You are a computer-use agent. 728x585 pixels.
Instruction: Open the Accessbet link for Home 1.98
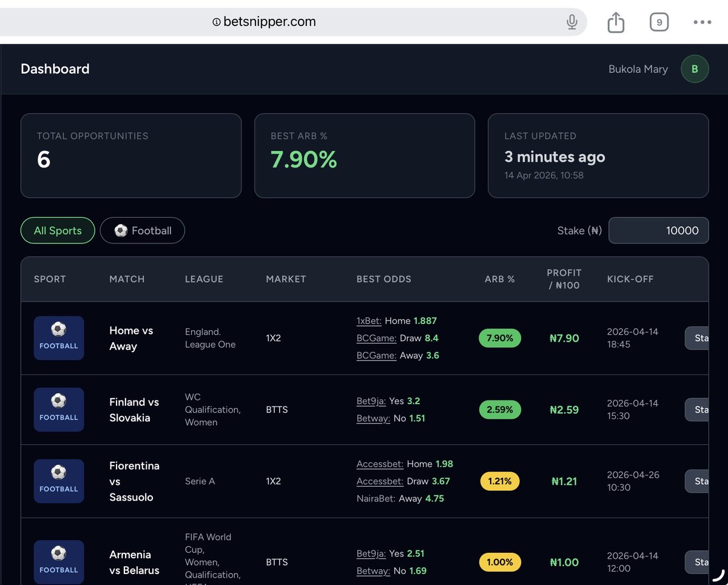tap(380, 464)
